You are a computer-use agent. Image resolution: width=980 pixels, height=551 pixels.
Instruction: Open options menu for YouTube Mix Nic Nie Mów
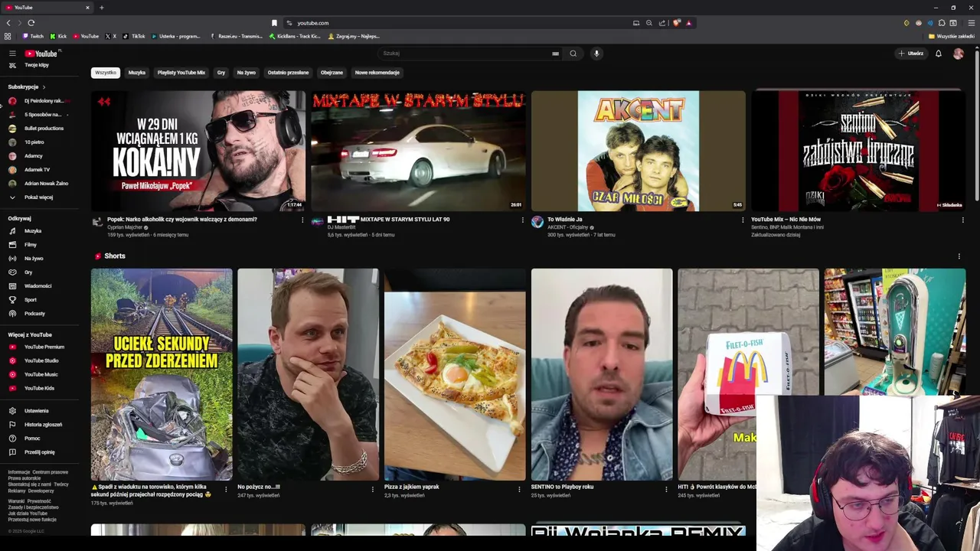(x=963, y=220)
